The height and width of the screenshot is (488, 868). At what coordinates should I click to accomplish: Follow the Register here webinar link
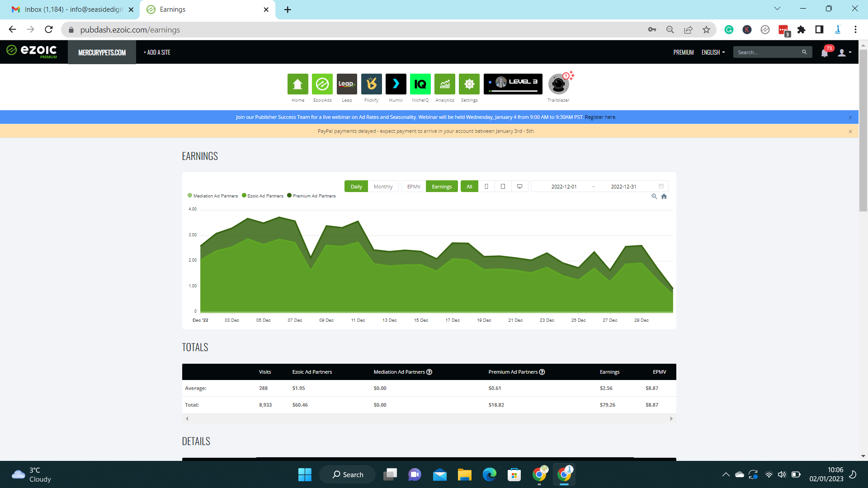[x=600, y=117]
